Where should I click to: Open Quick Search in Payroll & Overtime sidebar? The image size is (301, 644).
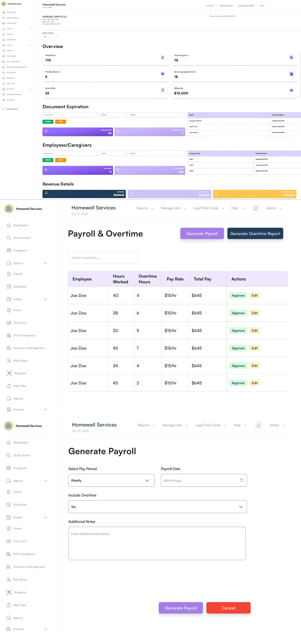click(x=19, y=238)
